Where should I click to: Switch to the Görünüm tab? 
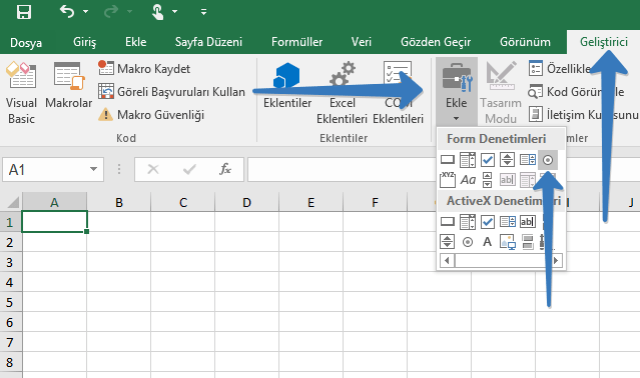tap(525, 42)
